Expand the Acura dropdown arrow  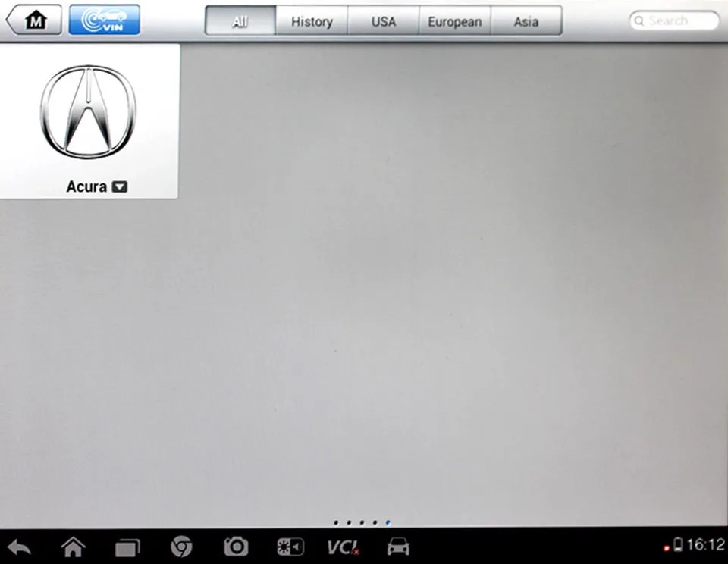click(x=120, y=186)
